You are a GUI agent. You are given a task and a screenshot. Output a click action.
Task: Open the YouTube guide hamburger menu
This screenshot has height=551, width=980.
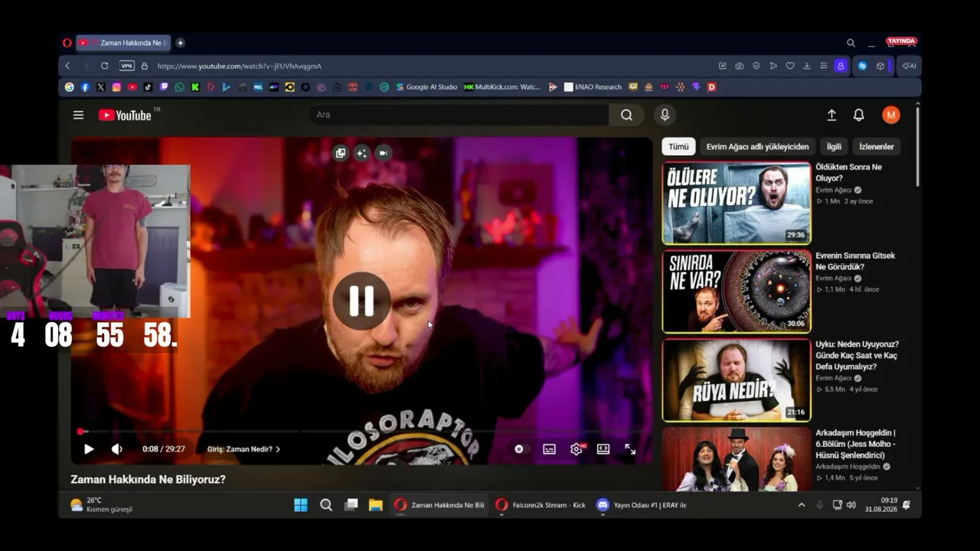[x=78, y=115]
